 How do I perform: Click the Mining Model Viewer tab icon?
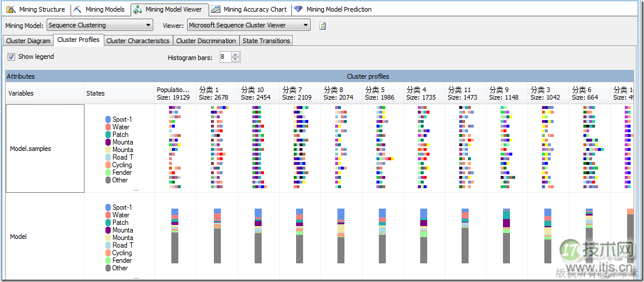[x=138, y=9]
